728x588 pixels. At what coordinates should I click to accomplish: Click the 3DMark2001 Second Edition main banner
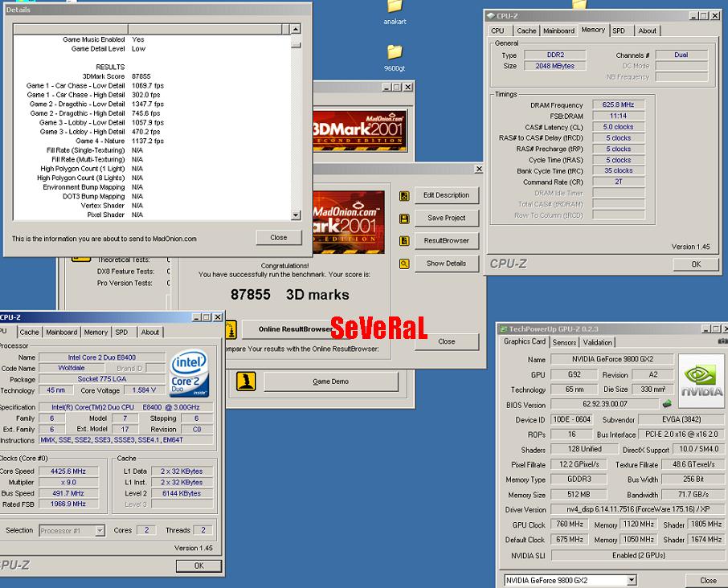pos(360,131)
